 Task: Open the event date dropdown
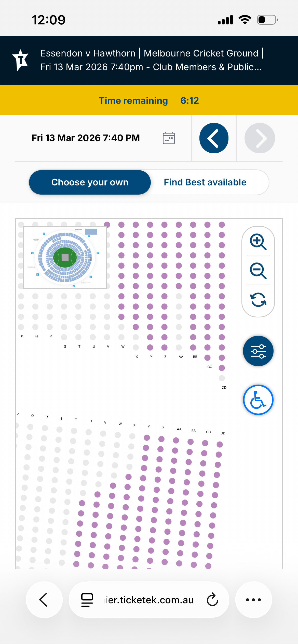tap(86, 138)
